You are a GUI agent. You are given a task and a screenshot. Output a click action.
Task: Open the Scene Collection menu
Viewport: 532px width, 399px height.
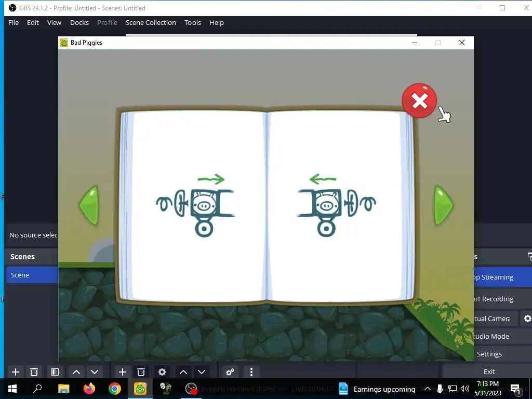click(151, 22)
